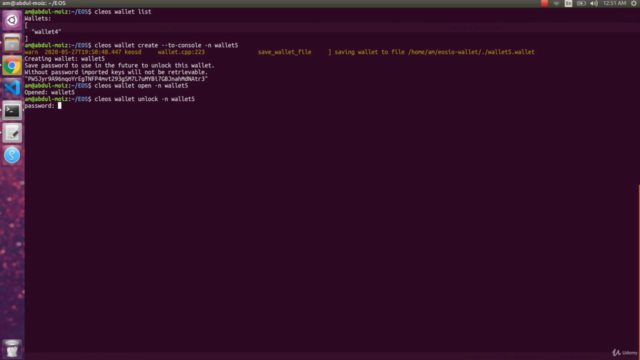Click the "wallet.cpp:223" text in the warning
Viewport: 640px width, 360px height.
[181, 52]
